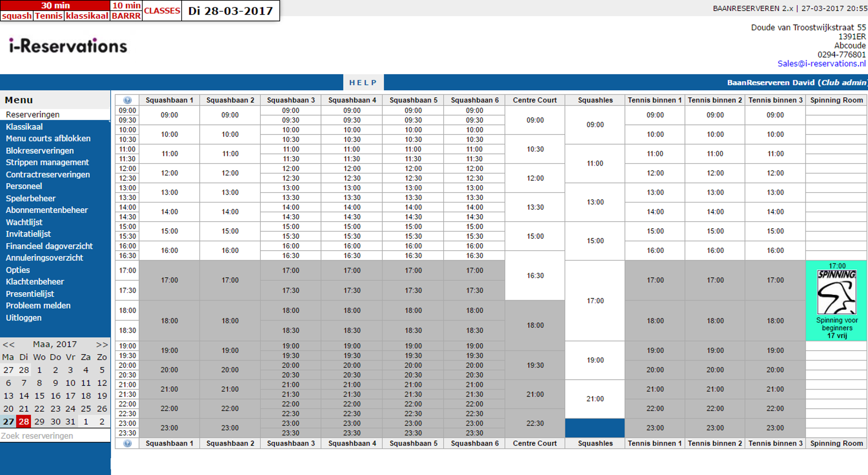This screenshot has height=475, width=868.
Task: Select the BARRR 10 min tab
Action: 126,16
